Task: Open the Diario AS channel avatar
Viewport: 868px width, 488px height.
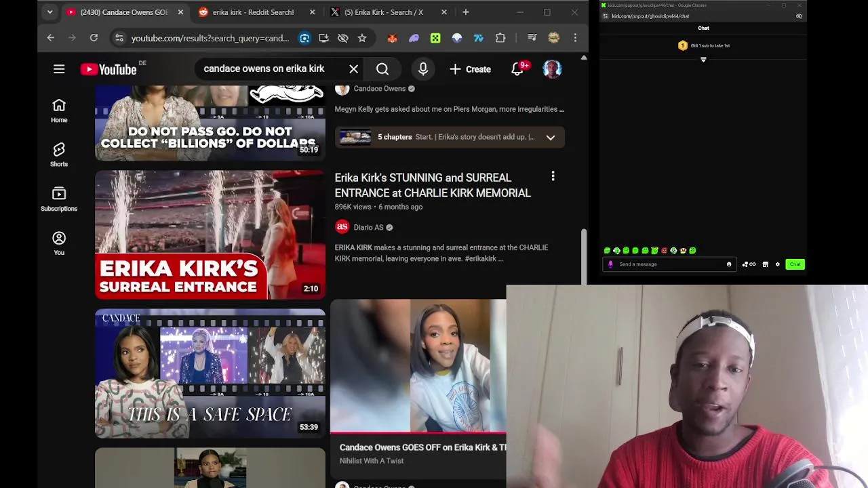Action: (x=342, y=227)
